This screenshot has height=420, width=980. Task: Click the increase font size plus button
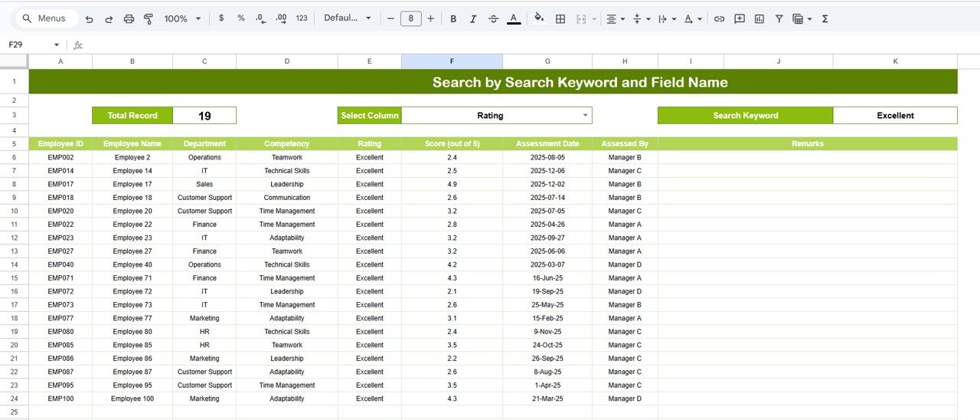coord(430,18)
